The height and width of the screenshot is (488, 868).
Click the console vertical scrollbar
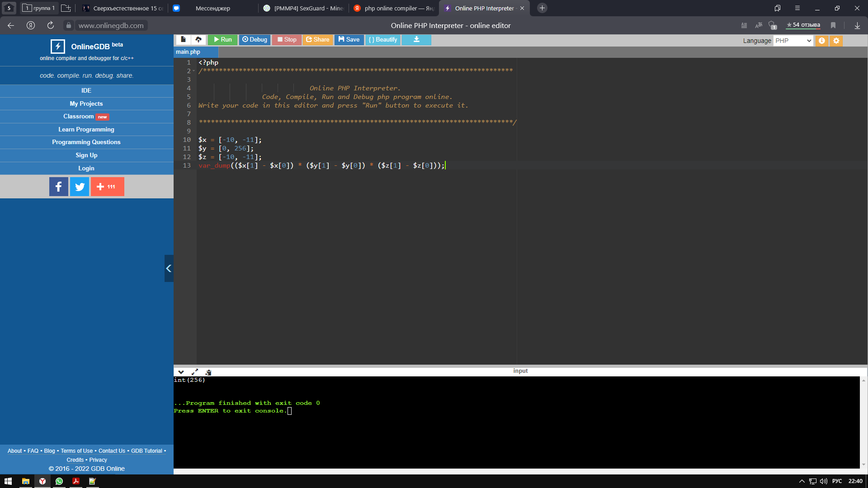pos(863,422)
